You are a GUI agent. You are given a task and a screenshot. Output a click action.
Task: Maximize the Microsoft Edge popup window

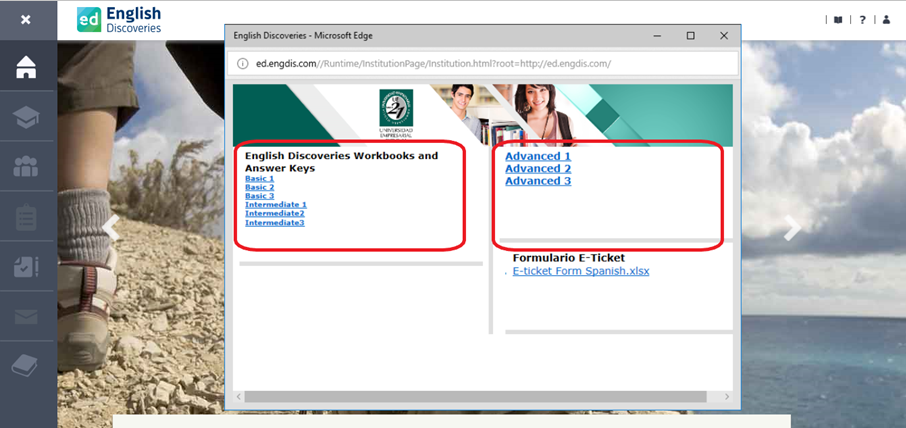(x=690, y=36)
